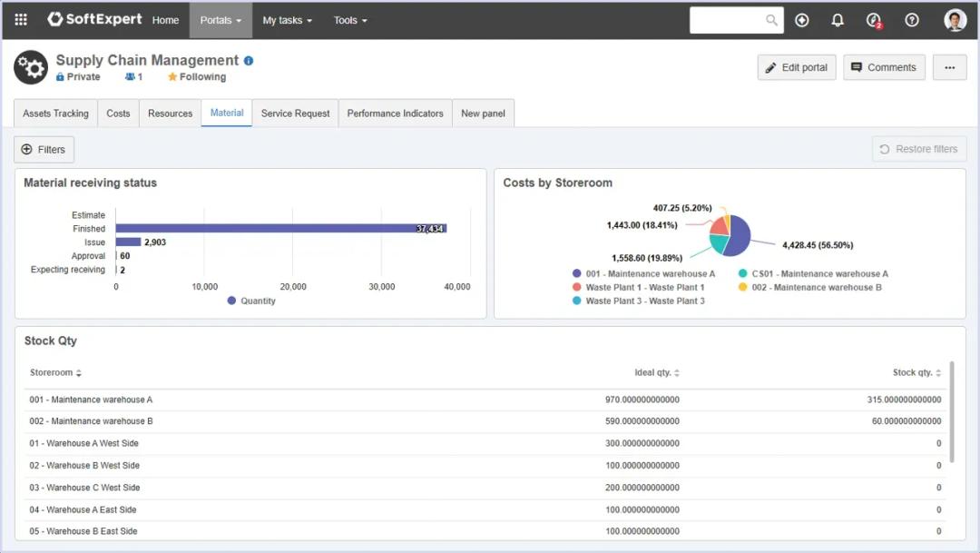The image size is (980, 553).
Task: Open the user profile avatar
Action: [x=955, y=20]
